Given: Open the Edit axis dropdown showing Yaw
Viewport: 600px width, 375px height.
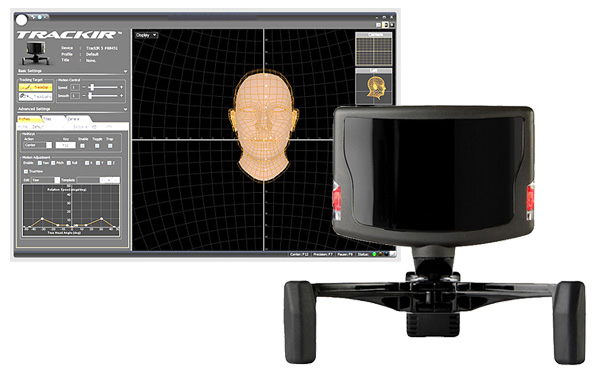Looking at the screenshot, I should (46, 180).
